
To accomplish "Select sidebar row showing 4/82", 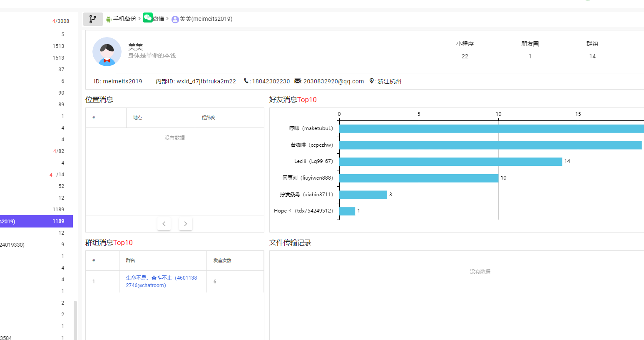I will tap(36, 151).
